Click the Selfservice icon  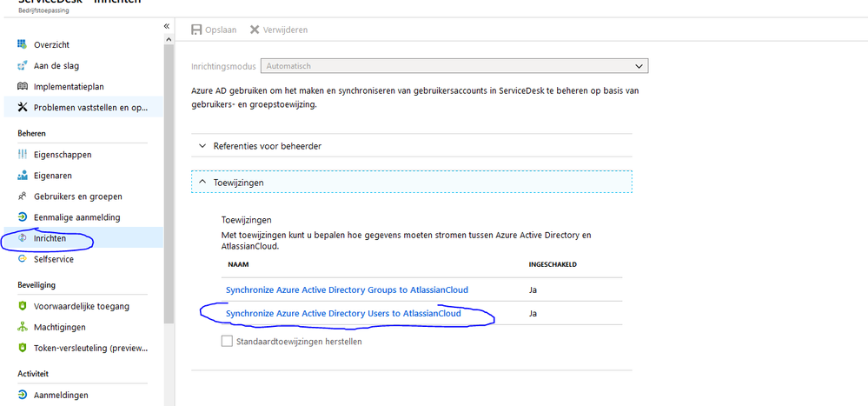click(x=22, y=259)
